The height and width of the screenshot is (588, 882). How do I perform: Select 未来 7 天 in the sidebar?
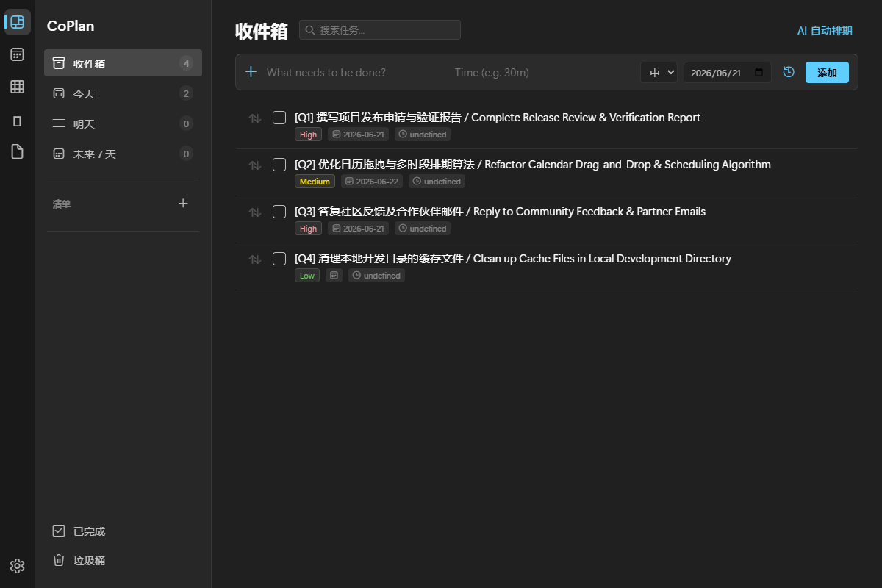[123, 154]
